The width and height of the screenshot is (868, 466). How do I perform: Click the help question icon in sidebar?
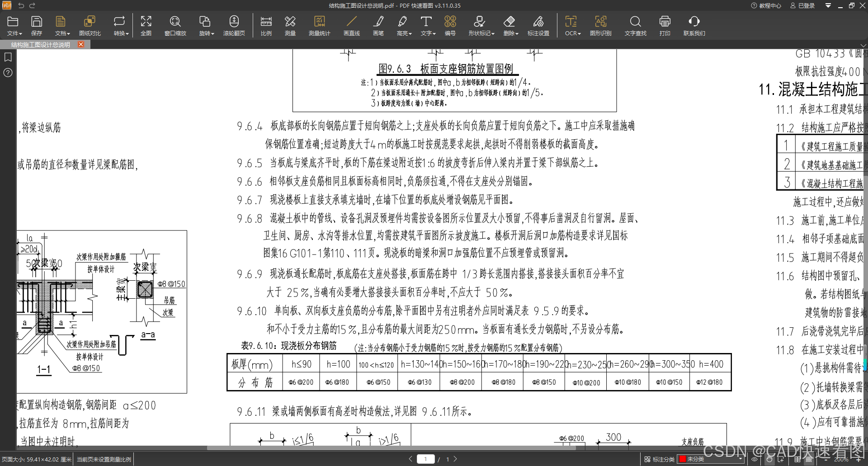8,72
